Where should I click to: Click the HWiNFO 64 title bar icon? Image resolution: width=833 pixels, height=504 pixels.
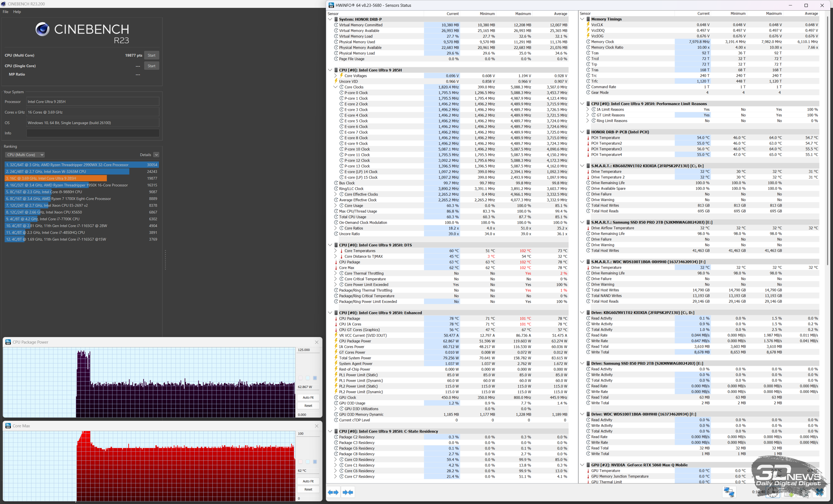coord(331,5)
